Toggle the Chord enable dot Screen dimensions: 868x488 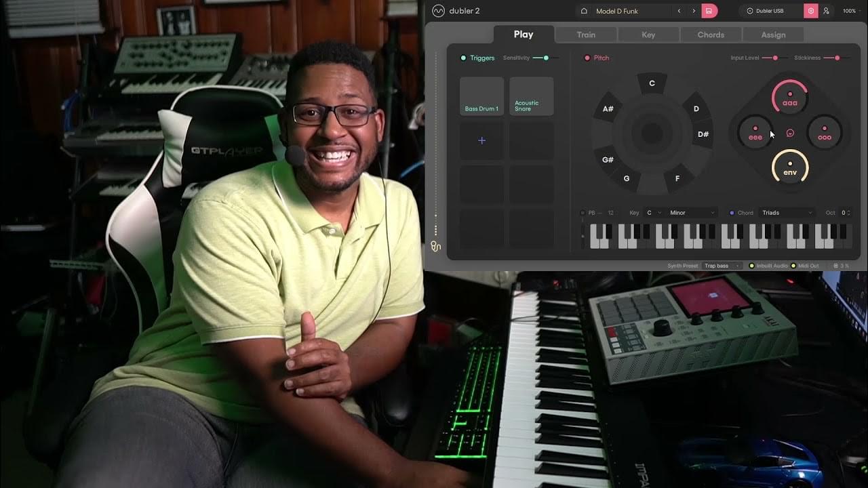click(x=732, y=213)
